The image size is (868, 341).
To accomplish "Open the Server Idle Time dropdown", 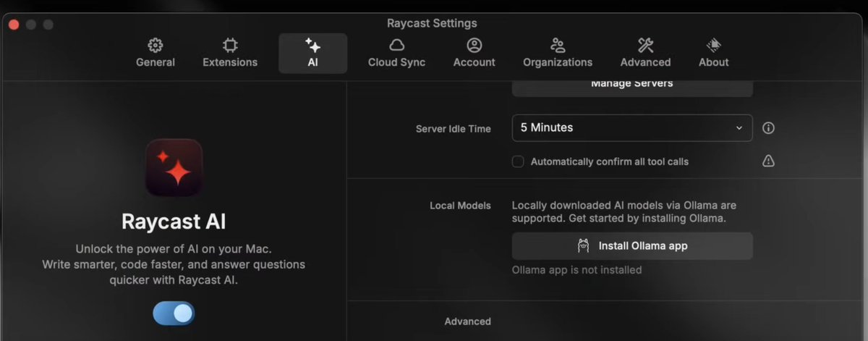I will click(632, 127).
